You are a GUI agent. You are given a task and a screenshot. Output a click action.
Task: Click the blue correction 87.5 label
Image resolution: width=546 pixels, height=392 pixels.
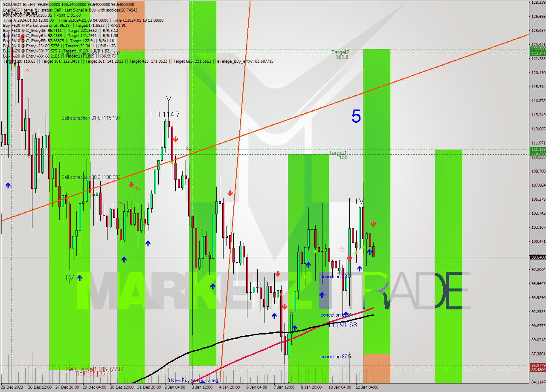point(336,357)
